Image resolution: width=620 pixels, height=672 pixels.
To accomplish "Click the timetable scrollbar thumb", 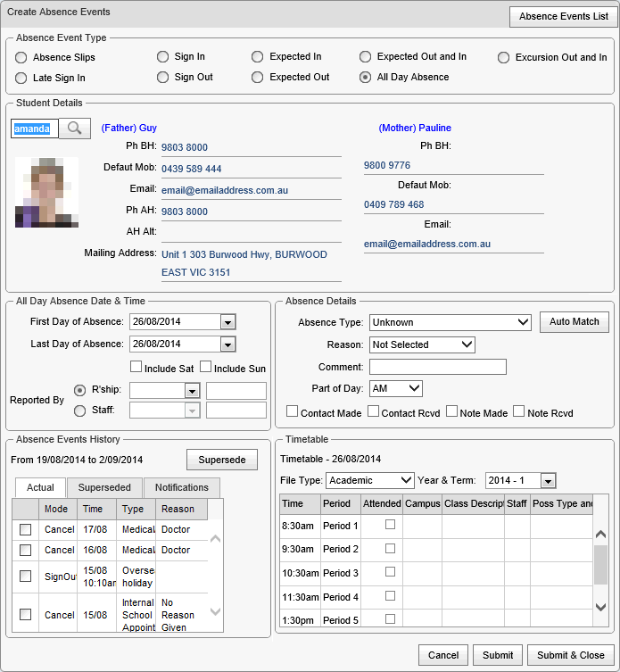I will 600,565.
